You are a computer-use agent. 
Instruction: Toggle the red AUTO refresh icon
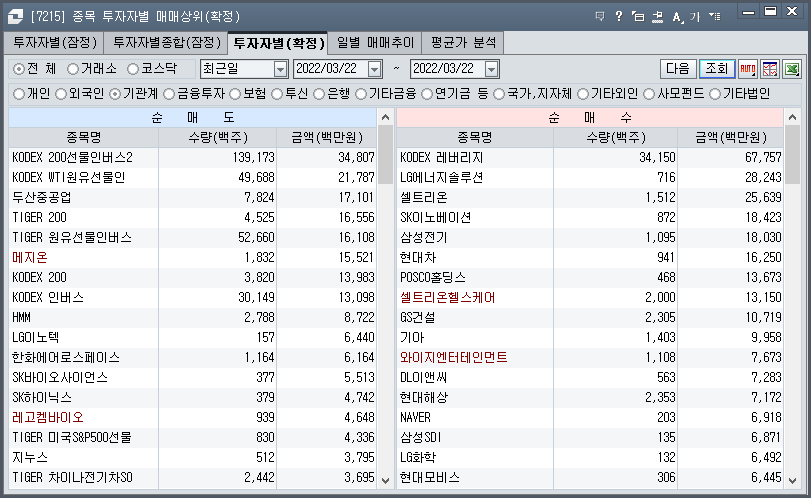tap(748, 69)
